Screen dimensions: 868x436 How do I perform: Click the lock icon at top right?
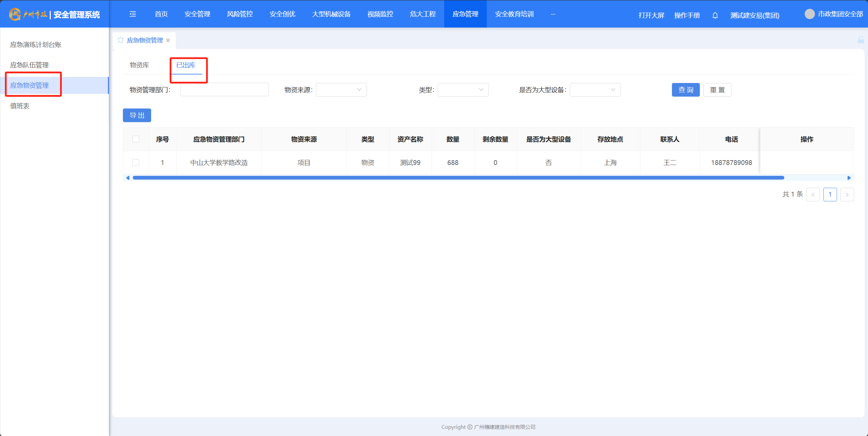coord(861,40)
